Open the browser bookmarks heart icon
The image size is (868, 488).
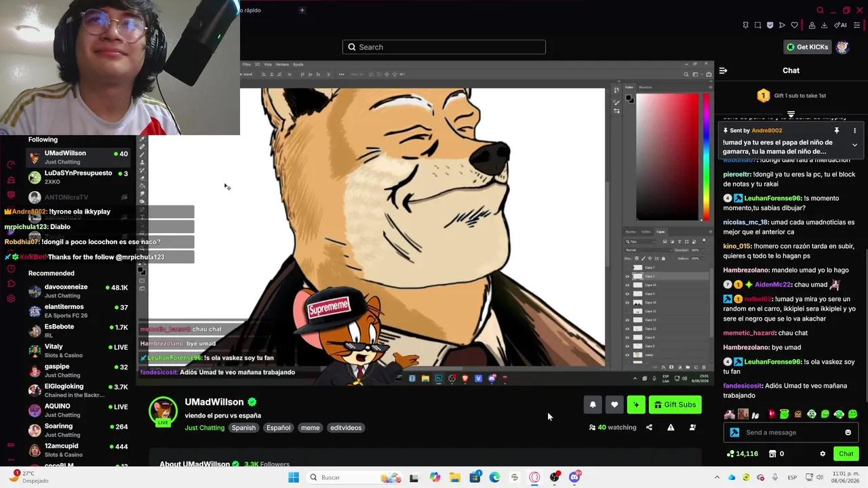pyautogui.click(x=794, y=25)
